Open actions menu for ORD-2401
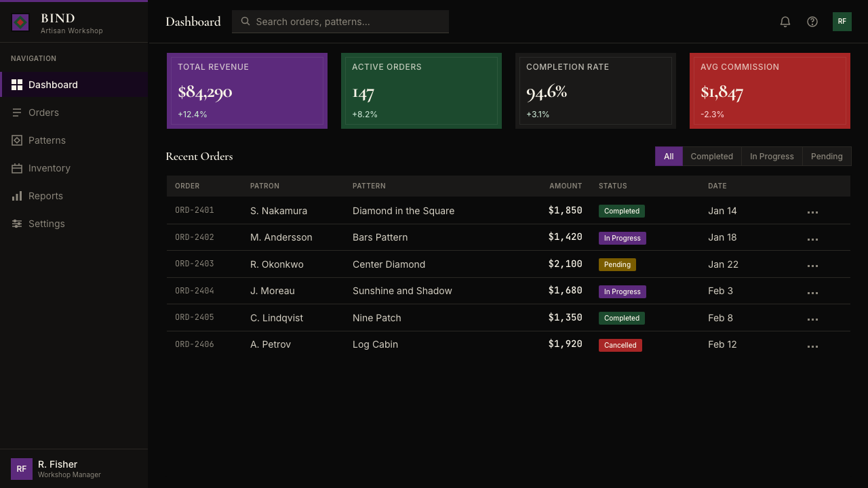The height and width of the screenshot is (488, 868). pyautogui.click(x=812, y=212)
